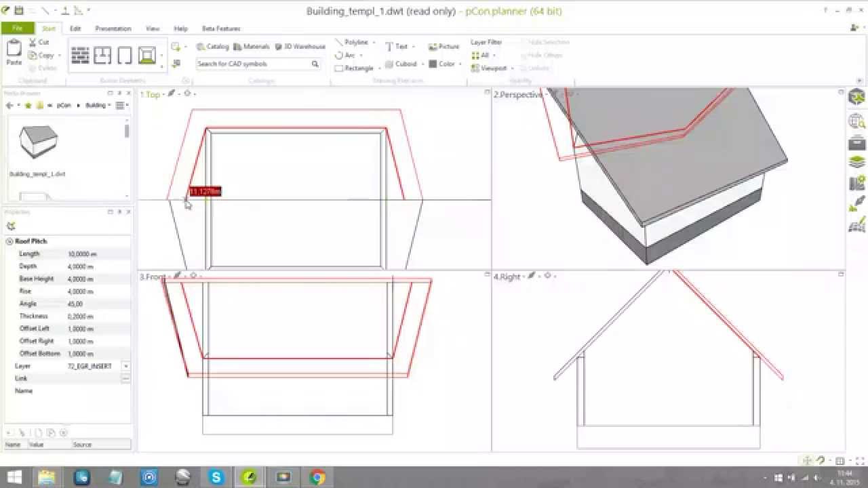The image size is (868, 488).
Task: Open the Catalog browser
Action: point(212,47)
